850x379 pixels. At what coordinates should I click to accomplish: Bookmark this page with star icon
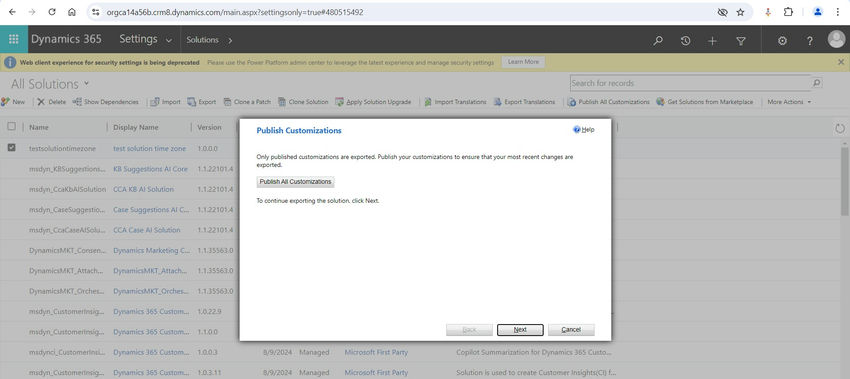click(x=740, y=12)
